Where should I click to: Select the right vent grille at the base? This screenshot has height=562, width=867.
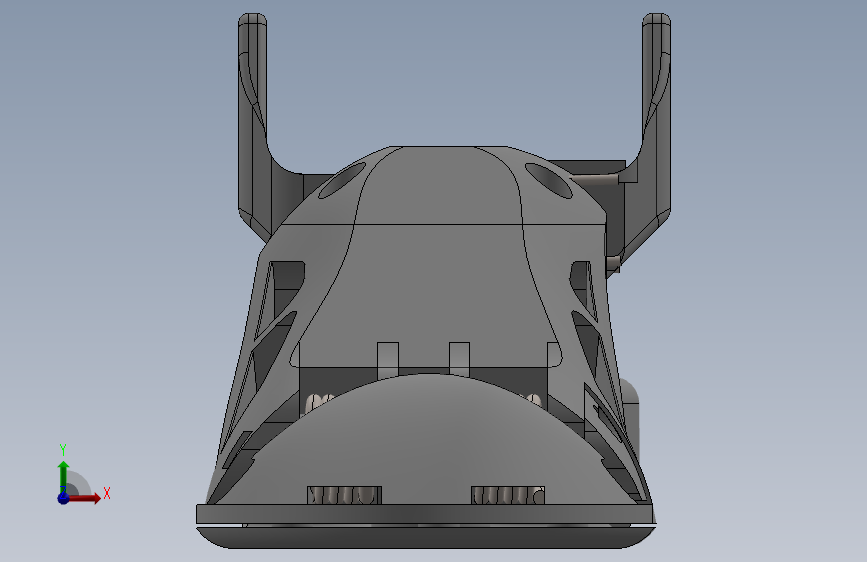(x=508, y=495)
